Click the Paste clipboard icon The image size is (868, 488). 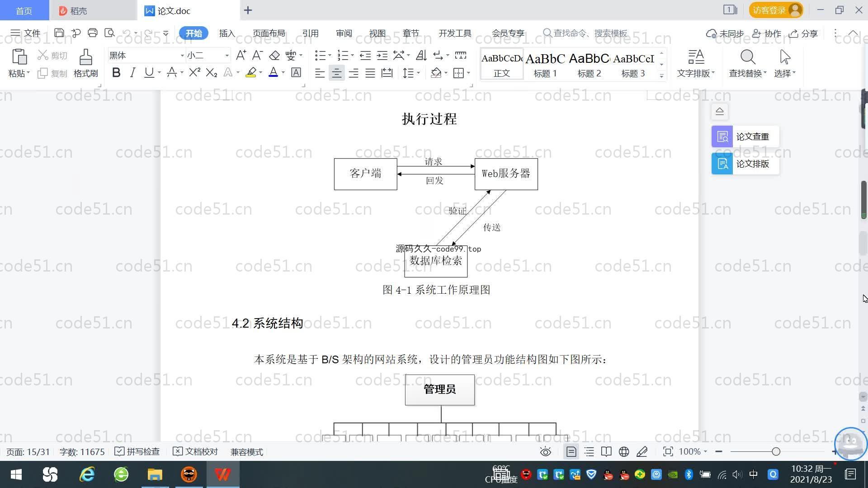pos(19,57)
